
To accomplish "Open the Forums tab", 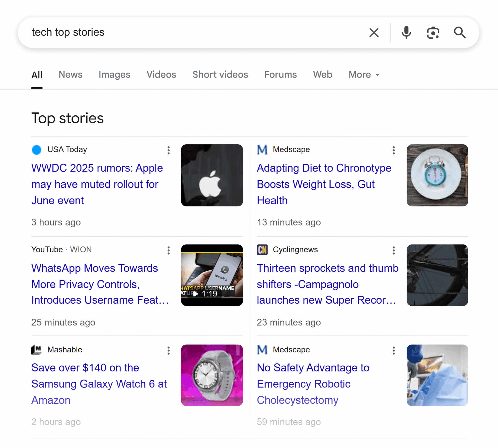I will (x=281, y=74).
